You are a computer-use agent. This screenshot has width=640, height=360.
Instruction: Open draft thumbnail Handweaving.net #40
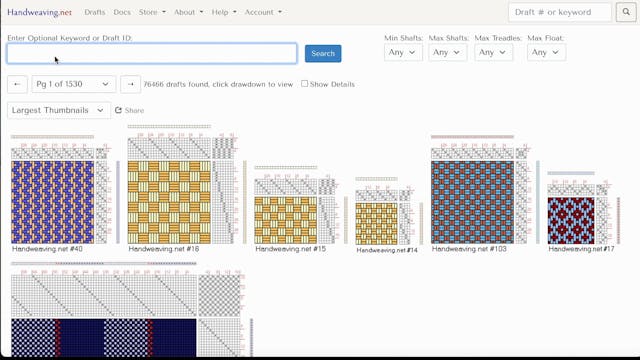[x=65, y=190]
